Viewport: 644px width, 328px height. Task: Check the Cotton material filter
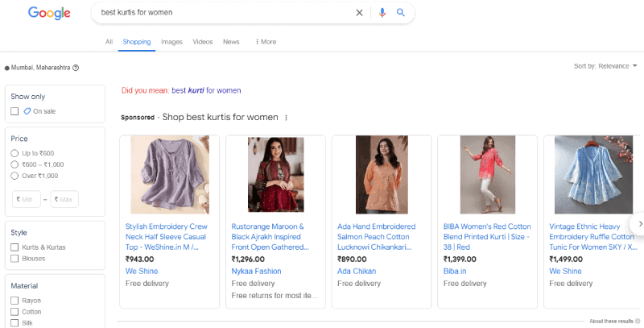[14, 312]
